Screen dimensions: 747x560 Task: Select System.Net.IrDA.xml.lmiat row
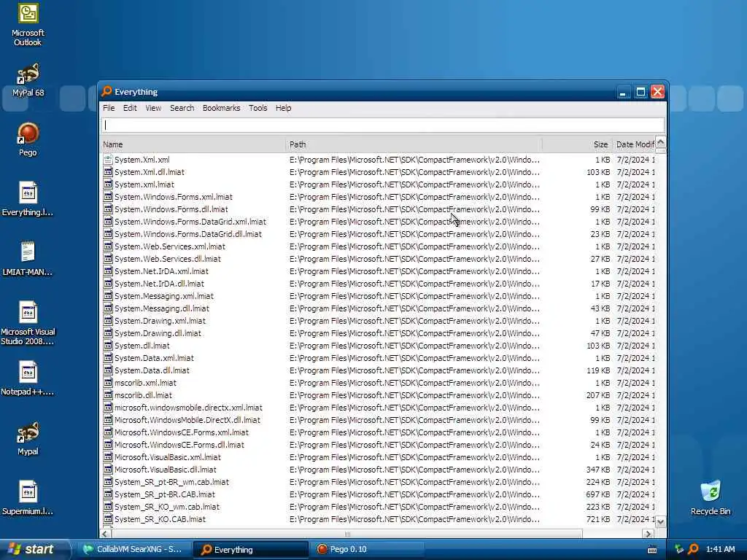pos(379,271)
